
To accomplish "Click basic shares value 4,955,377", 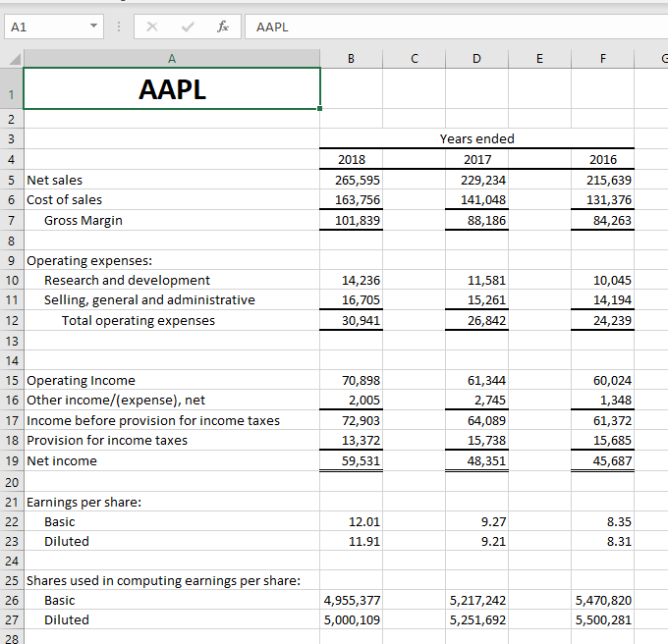I will tap(351, 600).
